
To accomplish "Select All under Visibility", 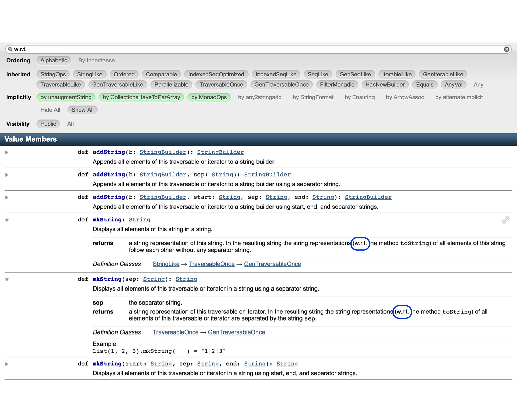I will coord(70,124).
